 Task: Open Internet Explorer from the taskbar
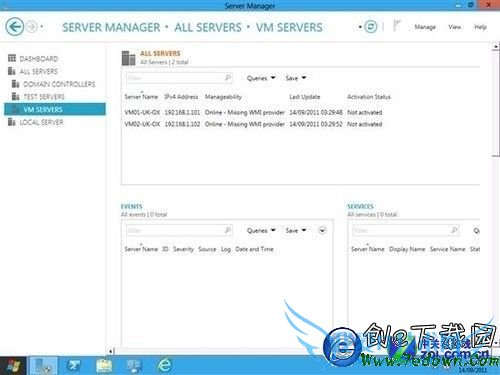point(165,366)
